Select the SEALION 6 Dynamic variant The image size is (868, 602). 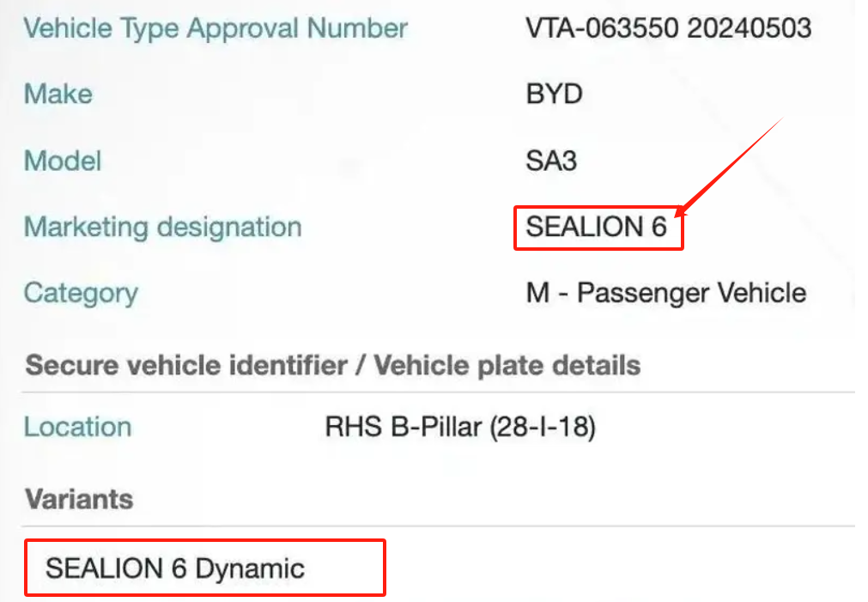pos(175,568)
